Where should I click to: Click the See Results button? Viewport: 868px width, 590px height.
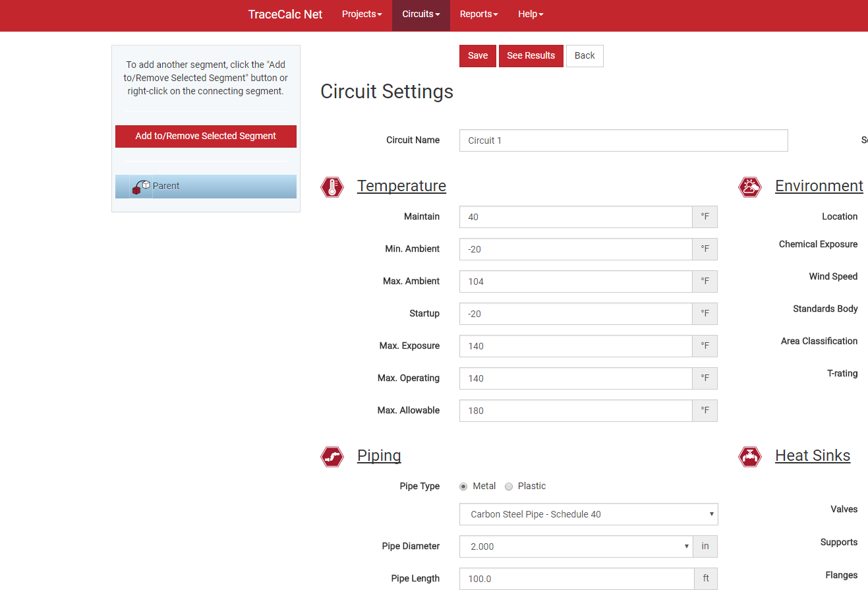(x=531, y=56)
